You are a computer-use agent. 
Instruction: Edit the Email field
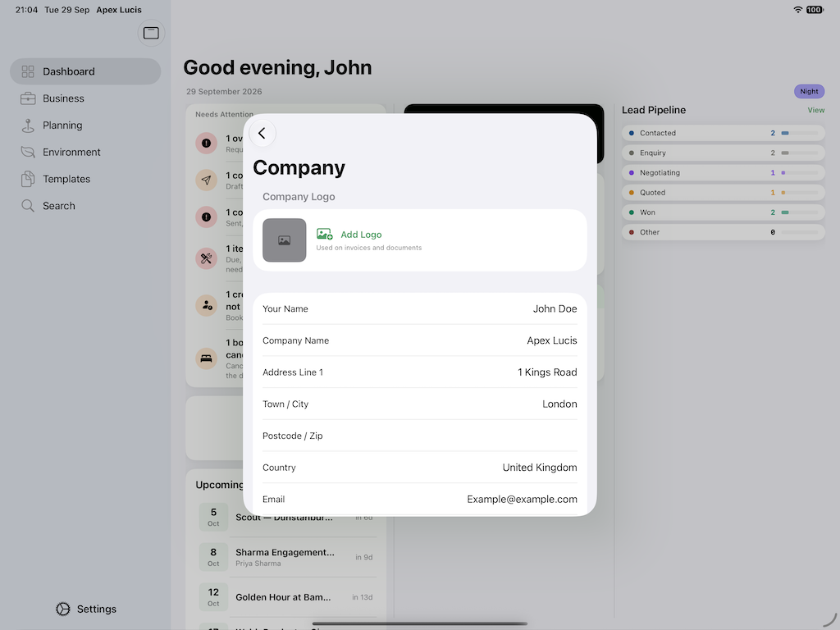(420, 500)
